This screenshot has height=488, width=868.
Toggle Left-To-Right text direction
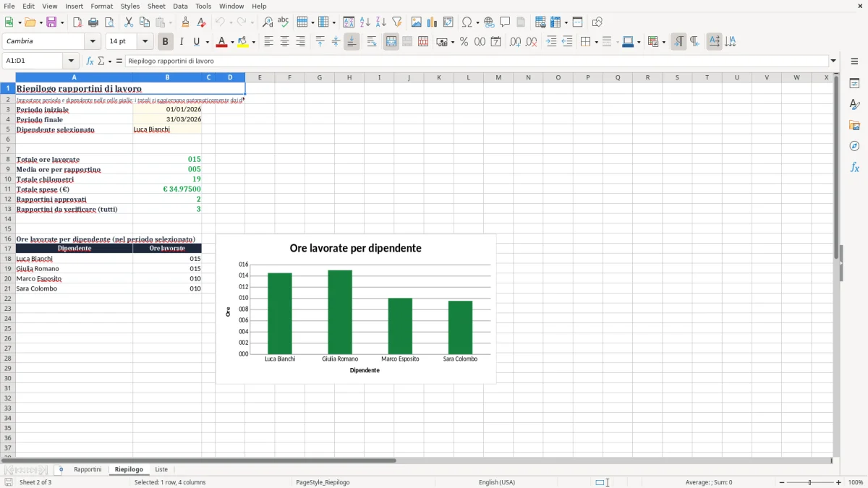(x=678, y=42)
